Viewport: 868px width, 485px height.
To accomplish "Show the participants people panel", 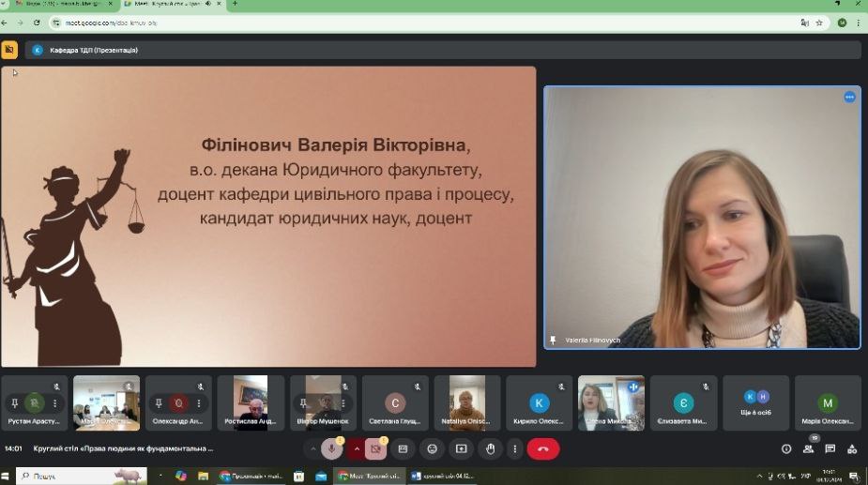I will [x=808, y=449].
